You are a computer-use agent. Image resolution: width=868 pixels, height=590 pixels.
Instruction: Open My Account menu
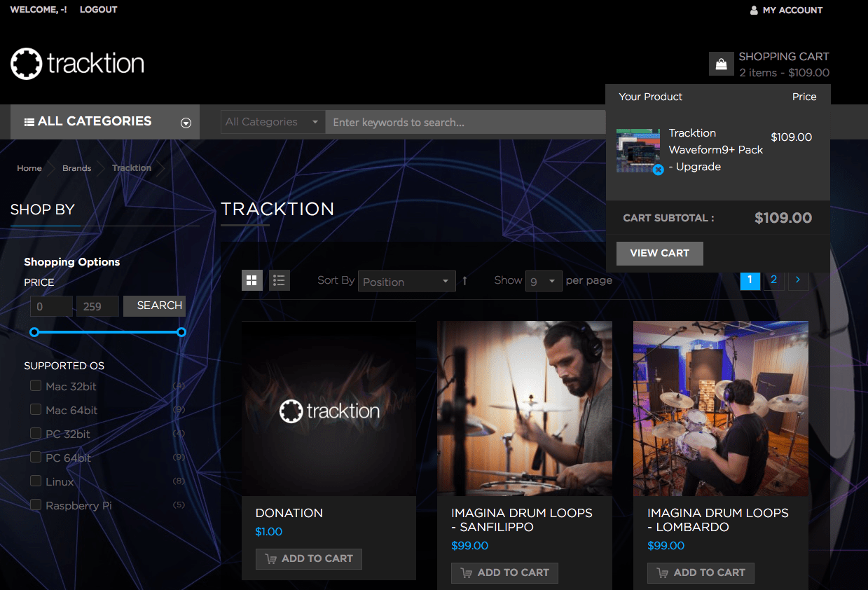(786, 11)
